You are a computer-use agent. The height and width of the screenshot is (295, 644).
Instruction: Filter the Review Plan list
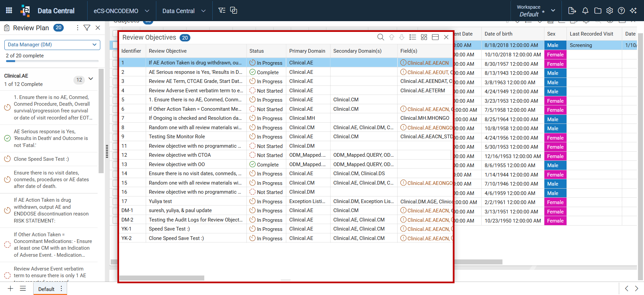(x=87, y=28)
